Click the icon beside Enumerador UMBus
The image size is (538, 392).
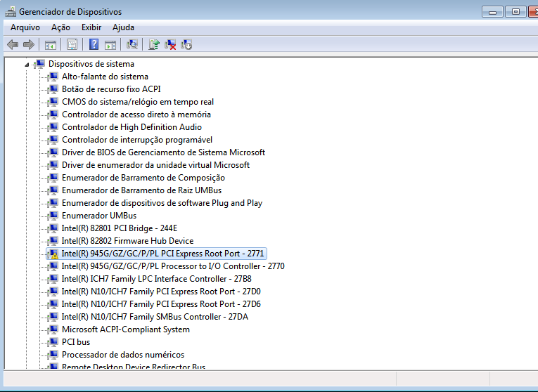[53, 216]
